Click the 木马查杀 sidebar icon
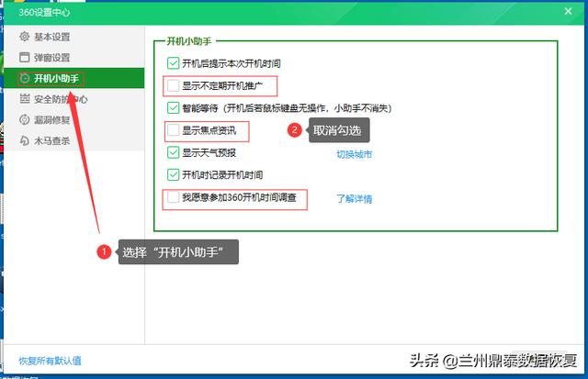Image resolution: width=588 pixels, height=379 pixels. point(24,141)
